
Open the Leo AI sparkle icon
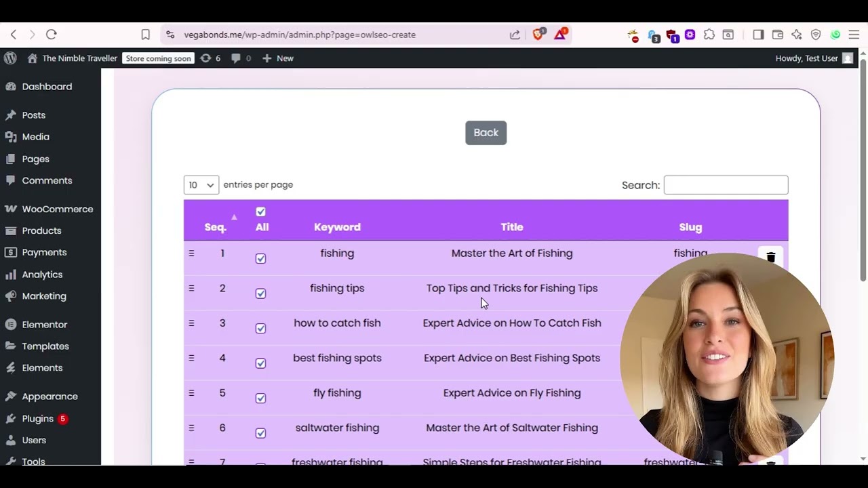click(797, 35)
